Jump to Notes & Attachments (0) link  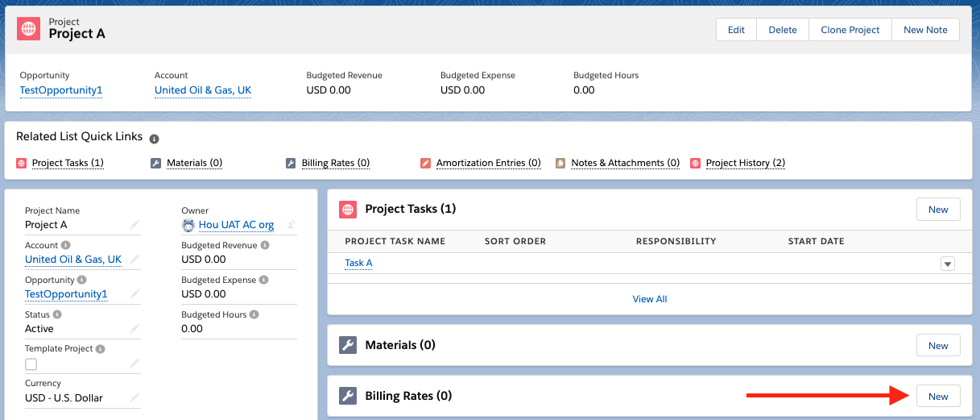pos(626,163)
